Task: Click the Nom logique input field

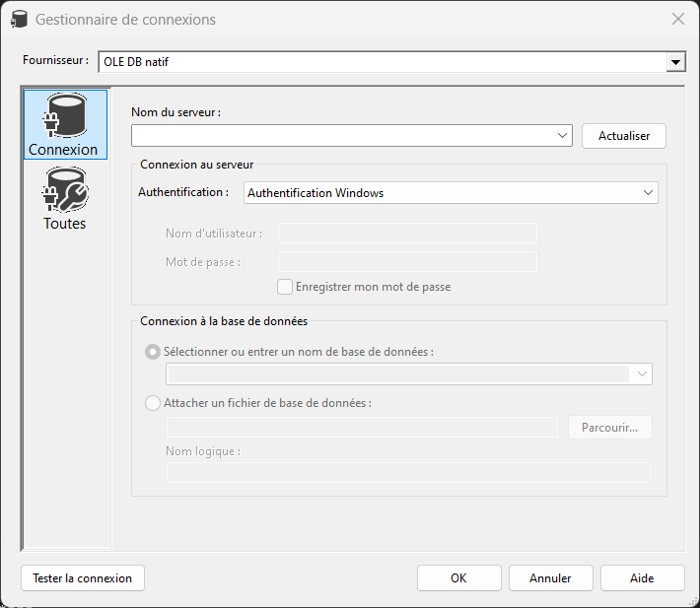Action: [409, 472]
